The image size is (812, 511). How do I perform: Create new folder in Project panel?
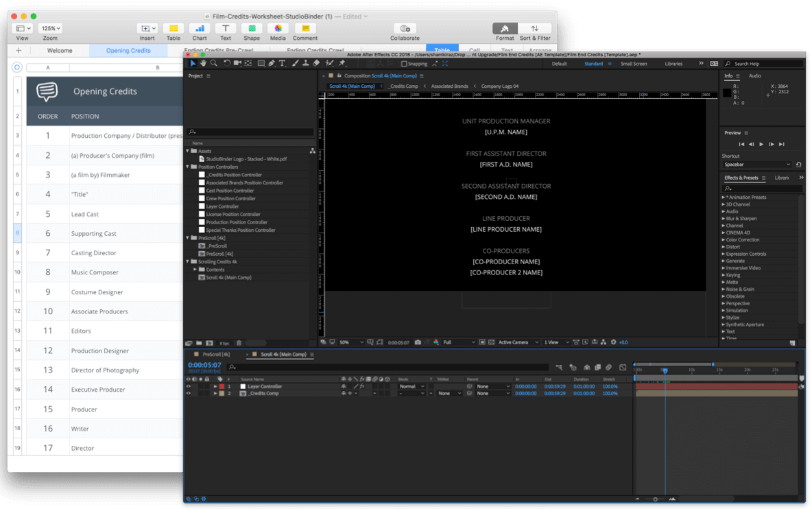199,343
